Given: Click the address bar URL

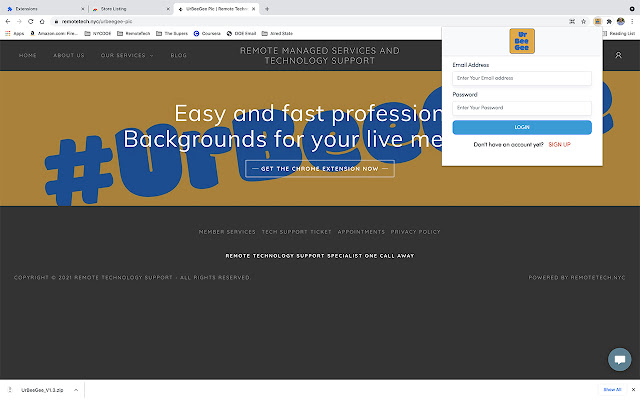Looking at the screenshot, I should click(97, 21).
